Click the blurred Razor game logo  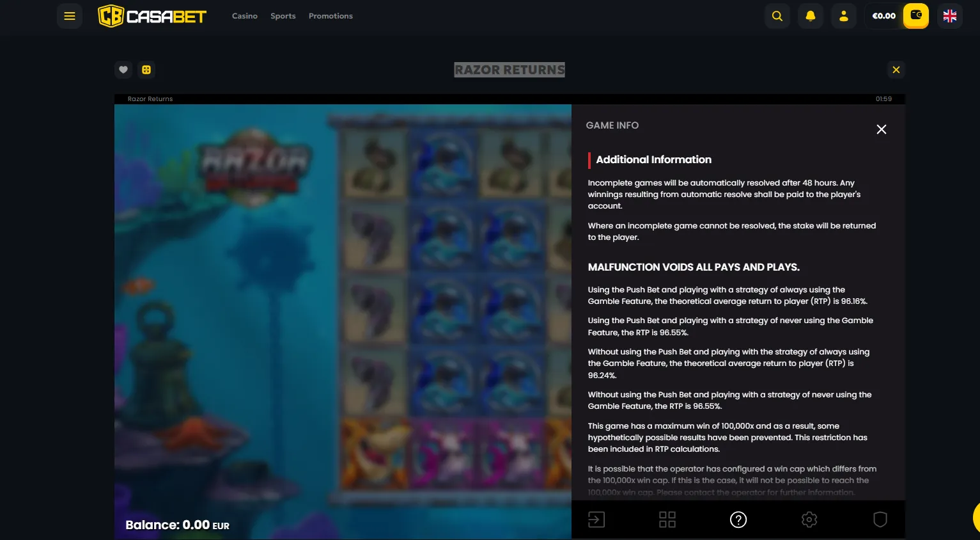[x=255, y=168]
